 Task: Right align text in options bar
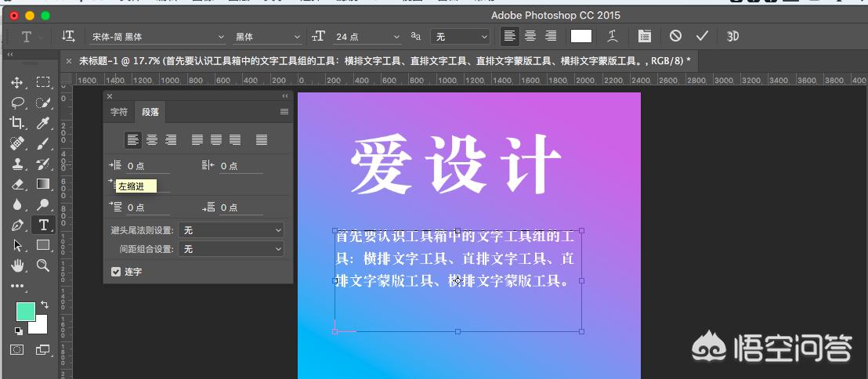click(551, 37)
